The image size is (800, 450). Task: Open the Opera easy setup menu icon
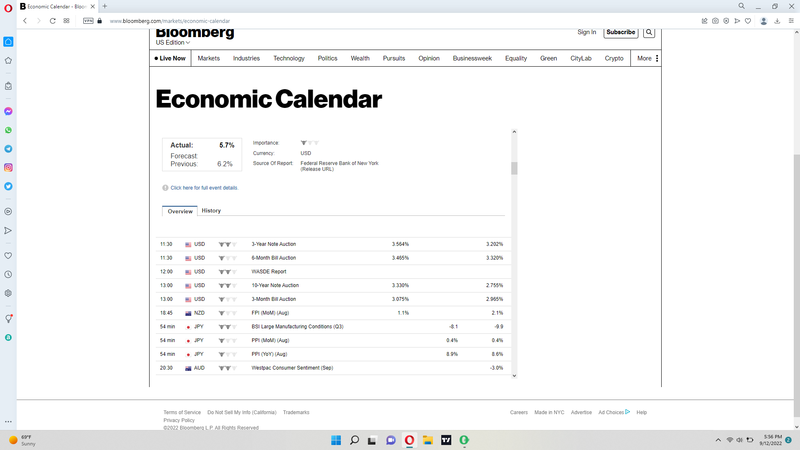tap(791, 21)
